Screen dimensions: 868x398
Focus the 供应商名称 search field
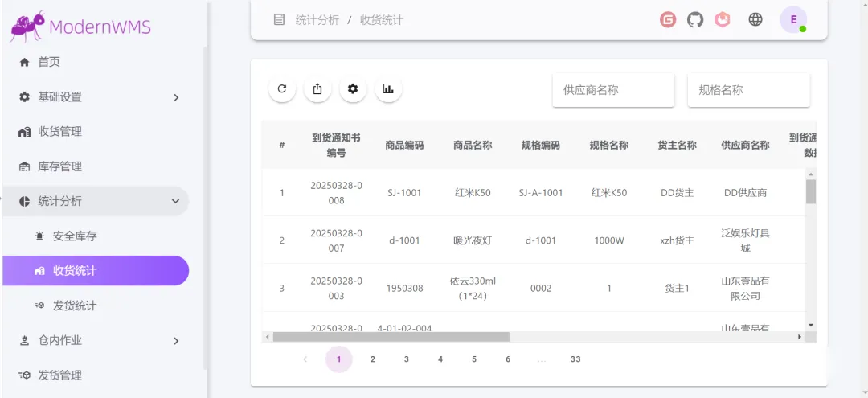[x=613, y=90]
